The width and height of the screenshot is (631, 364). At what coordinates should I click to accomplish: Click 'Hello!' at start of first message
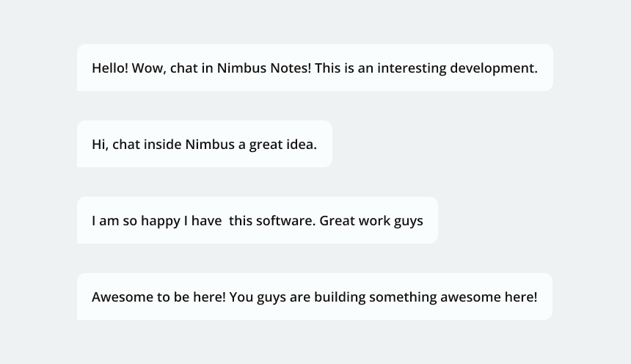pos(110,68)
